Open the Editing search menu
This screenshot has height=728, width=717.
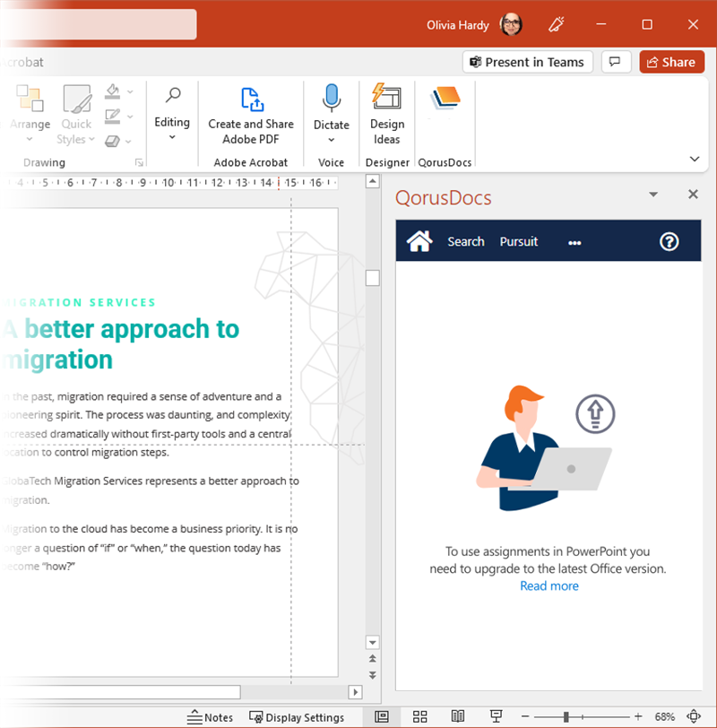pos(172,113)
